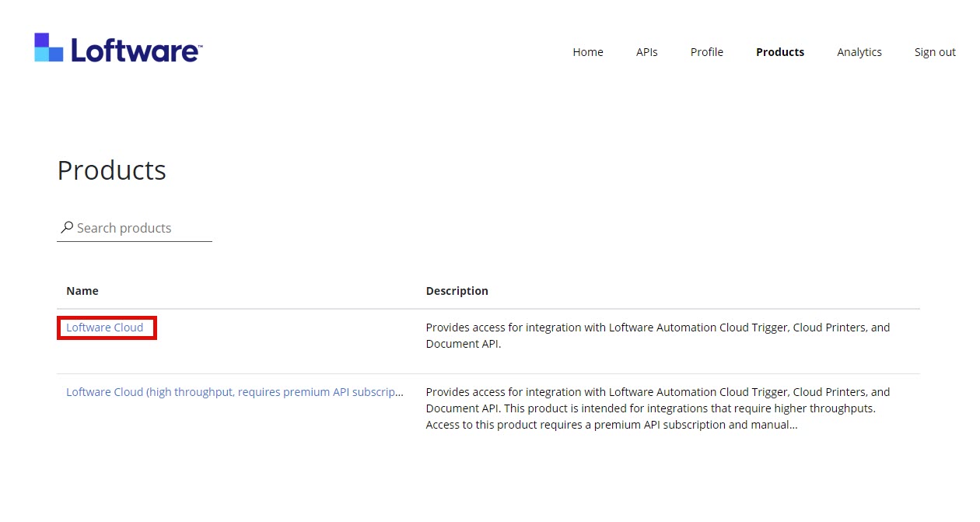Click the high throughput product description text
The image size is (980, 522).
657,408
